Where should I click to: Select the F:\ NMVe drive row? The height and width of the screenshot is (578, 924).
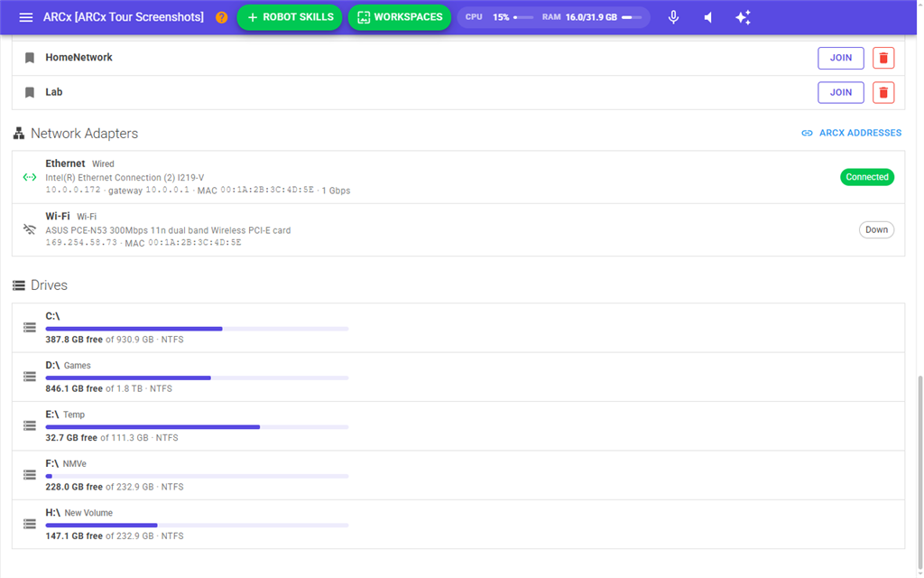(x=458, y=475)
